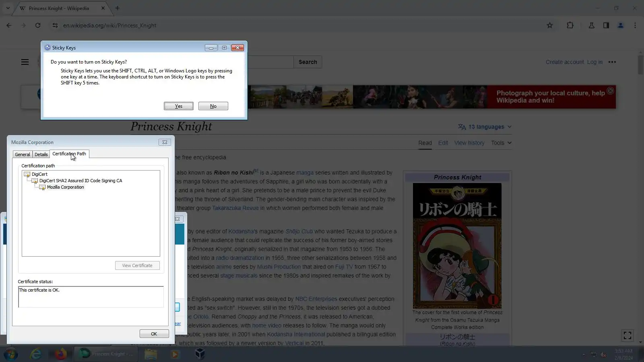This screenshot has height=362, width=644.
Task: Open the volume tray icon
Action: coord(604,354)
